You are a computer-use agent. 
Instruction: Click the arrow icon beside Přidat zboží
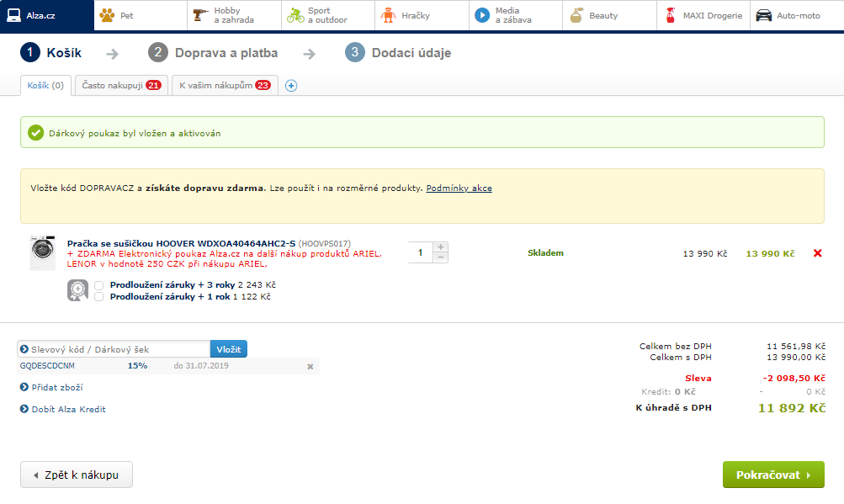point(24,386)
